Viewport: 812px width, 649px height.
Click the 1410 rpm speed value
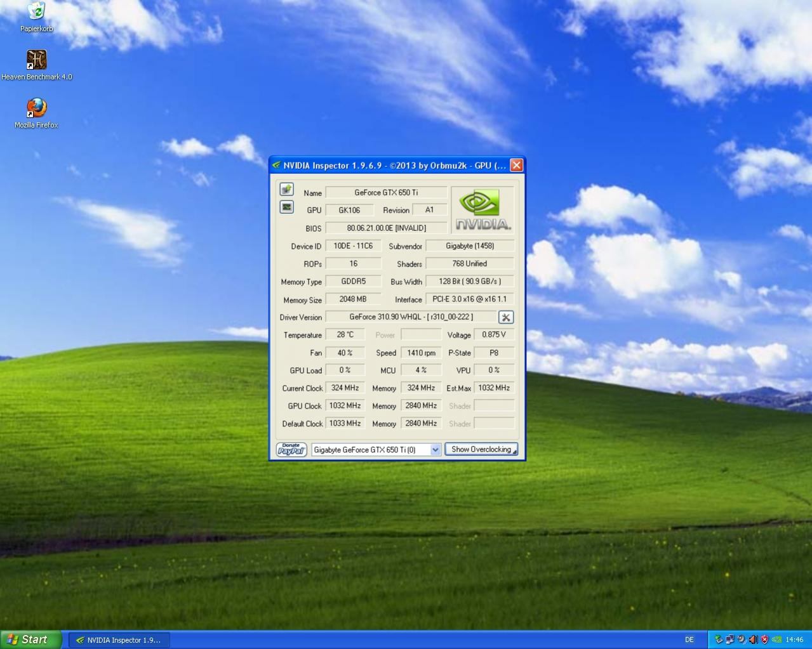click(421, 352)
